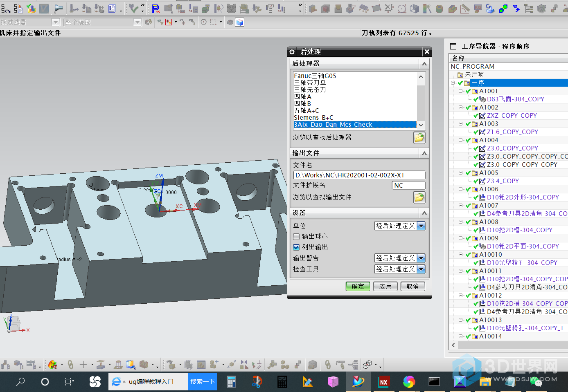The width and height of the screenshot is (568, 392).
Task: Click the red crosshair snap point icon
Action: pyautogui.click(x=169, y=22)
